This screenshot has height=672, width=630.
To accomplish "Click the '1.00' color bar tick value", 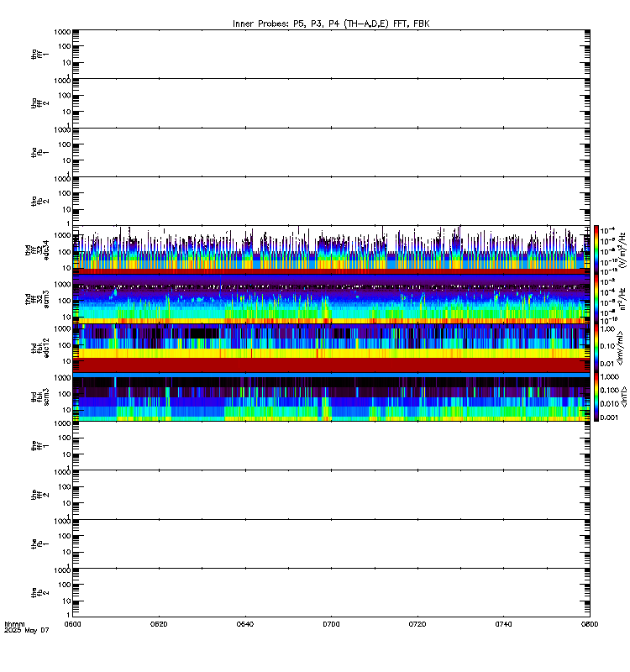I will coord(607,329).
